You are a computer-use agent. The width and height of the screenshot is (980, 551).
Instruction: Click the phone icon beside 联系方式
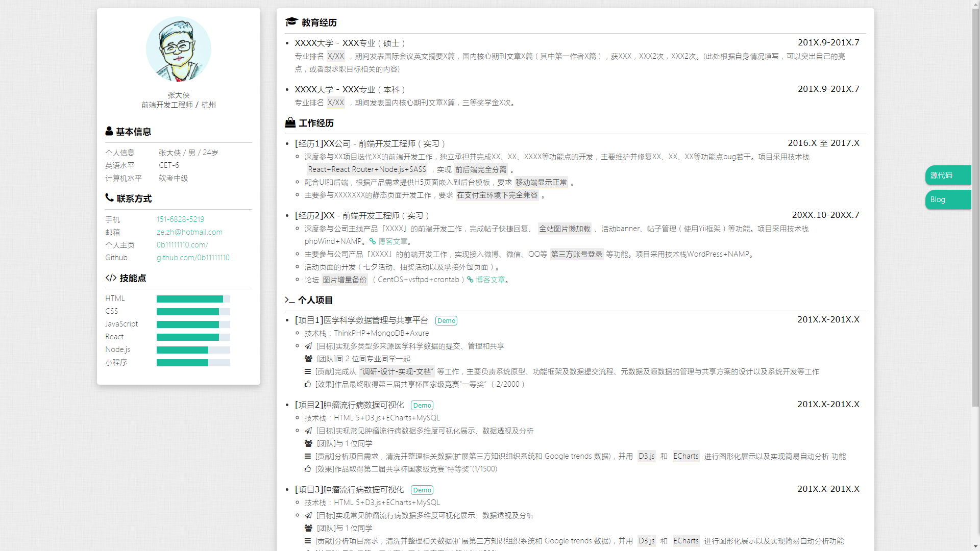pos(109,198)
